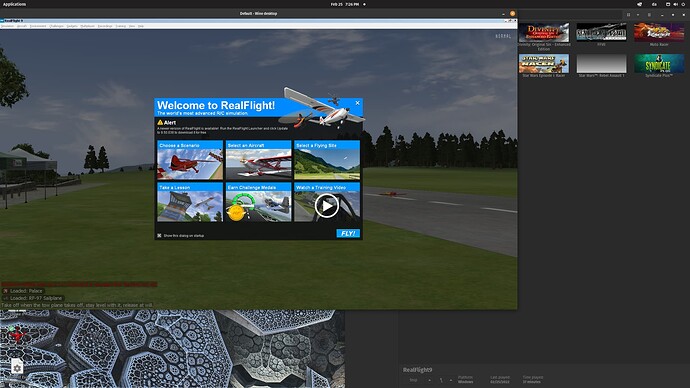Open the Earn Challenge Medals tile
Image resolution: width=690 pixels, height=388 pixels.
click(x=258, y=202)
